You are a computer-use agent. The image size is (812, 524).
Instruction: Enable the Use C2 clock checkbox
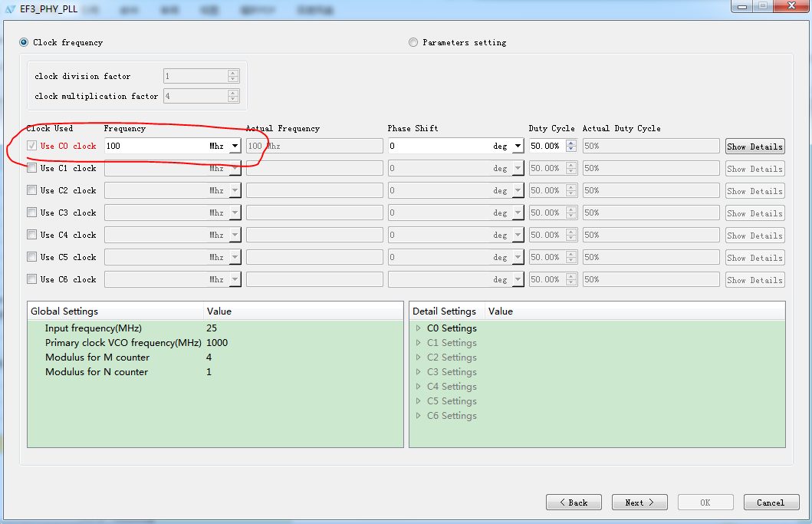(32, 190)
